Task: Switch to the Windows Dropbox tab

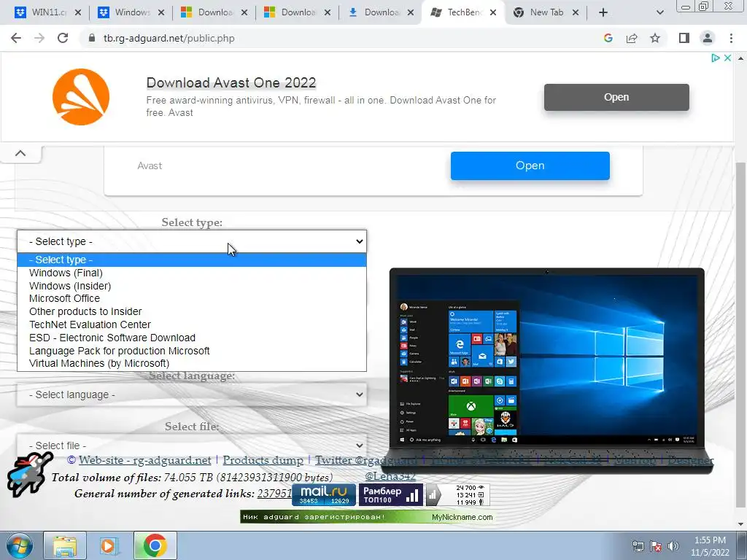Action: pos(131,12)
